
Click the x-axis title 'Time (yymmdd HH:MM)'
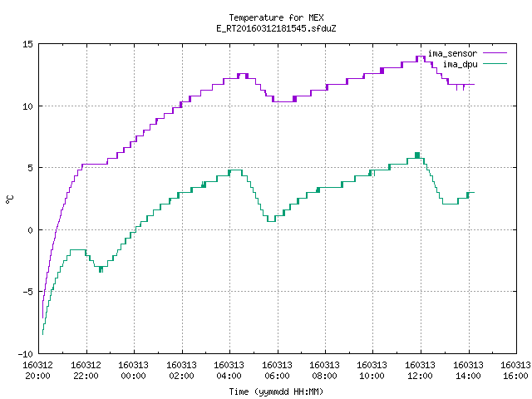276,392
